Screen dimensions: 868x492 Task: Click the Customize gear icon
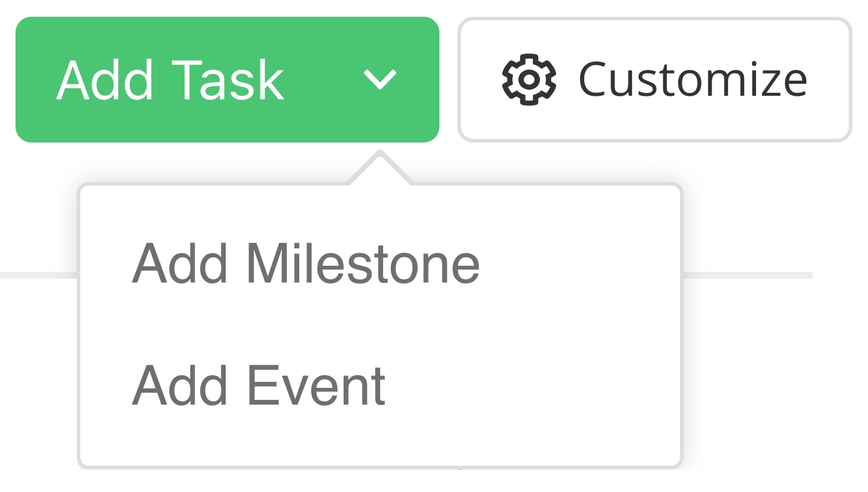[529, 80]
